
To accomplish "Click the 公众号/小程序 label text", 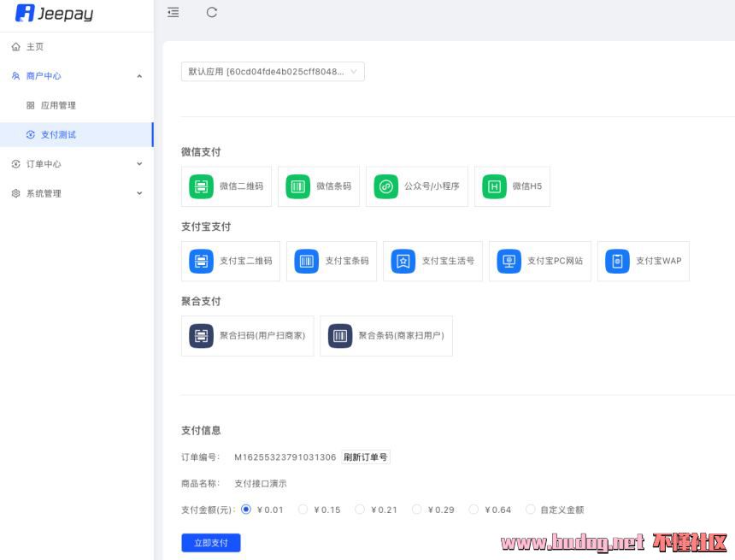I will click(x=432, y=186).
